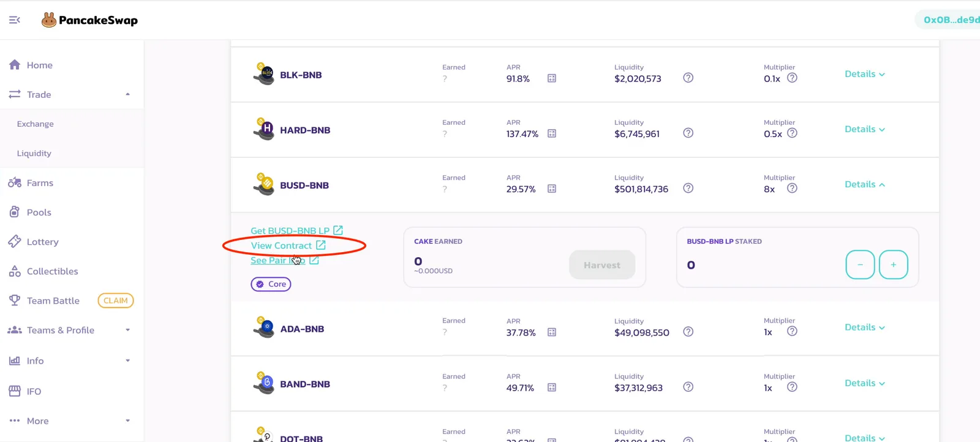This screenshot has height=442, width=980.
Task: Click the liquidity help icon for BAND-BNB
Action: coord(688,387)
